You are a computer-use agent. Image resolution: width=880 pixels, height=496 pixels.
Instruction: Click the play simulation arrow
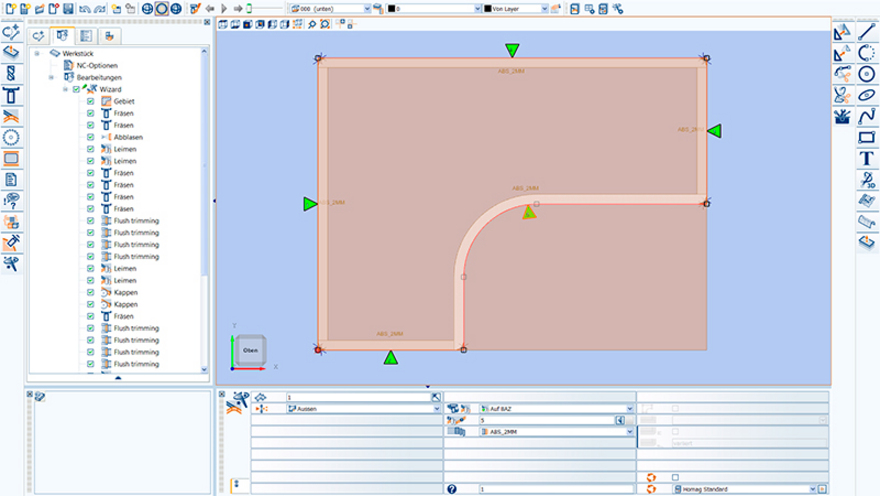coord(224,8)
